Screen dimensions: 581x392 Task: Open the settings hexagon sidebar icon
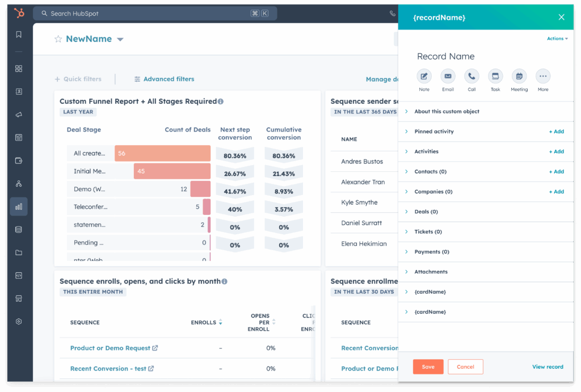19,321
